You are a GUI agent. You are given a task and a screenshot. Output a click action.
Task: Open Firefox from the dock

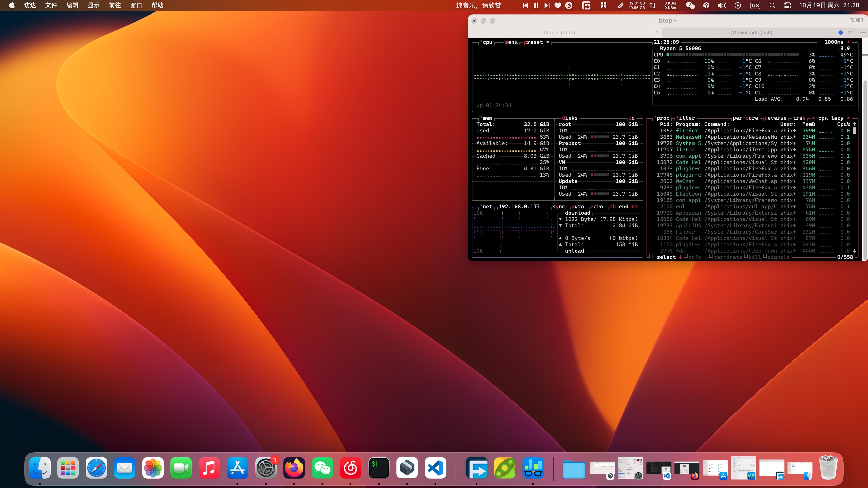click(294, 468)
